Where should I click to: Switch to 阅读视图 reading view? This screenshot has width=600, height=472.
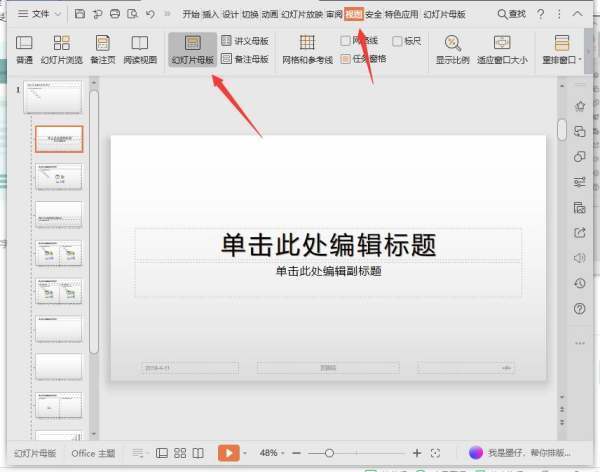point(140,48)
